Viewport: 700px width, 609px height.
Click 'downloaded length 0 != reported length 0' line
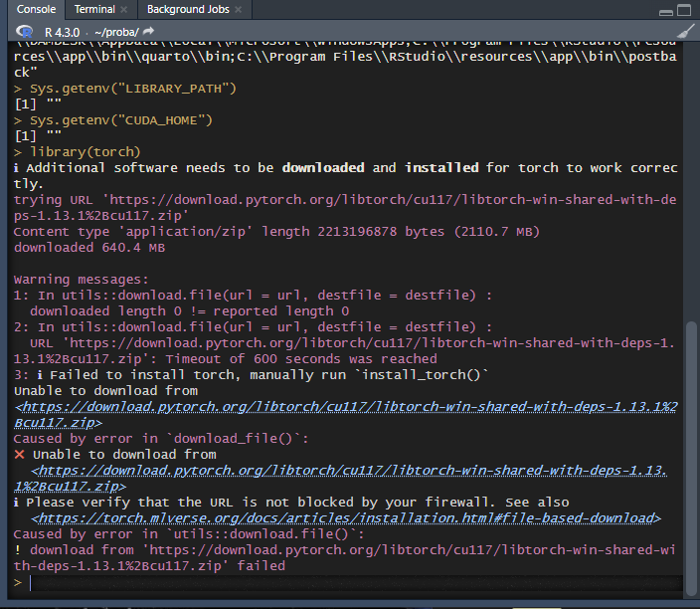click(189, 311)
